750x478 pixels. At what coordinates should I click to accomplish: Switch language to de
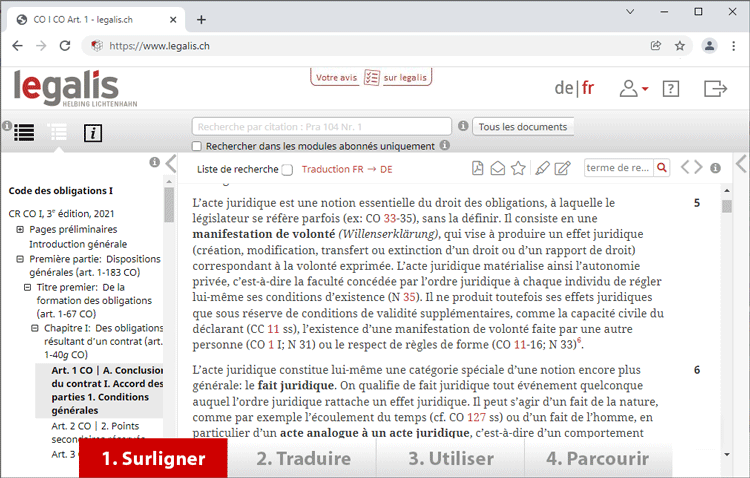click(564, 88)
